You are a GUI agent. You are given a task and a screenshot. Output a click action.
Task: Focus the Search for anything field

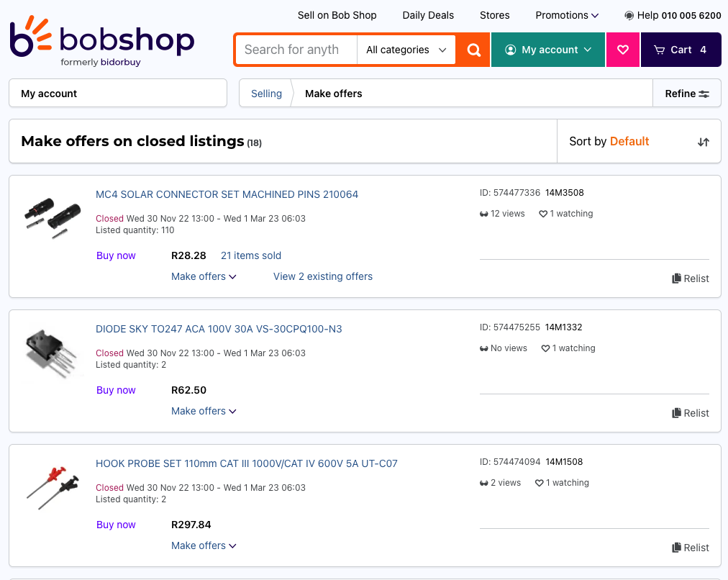[x=296, y=50]
